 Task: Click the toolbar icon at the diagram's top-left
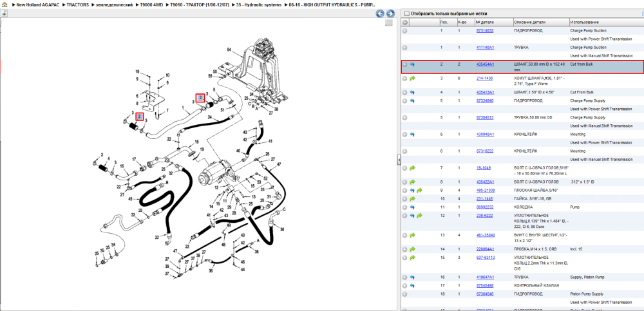pyautogui.click(x=4, y=14)
